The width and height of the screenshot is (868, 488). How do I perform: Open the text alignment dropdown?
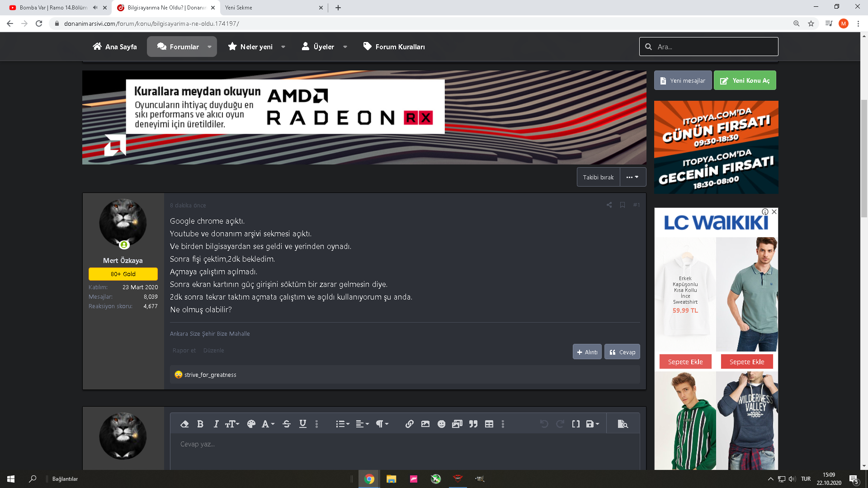point(363,424)
